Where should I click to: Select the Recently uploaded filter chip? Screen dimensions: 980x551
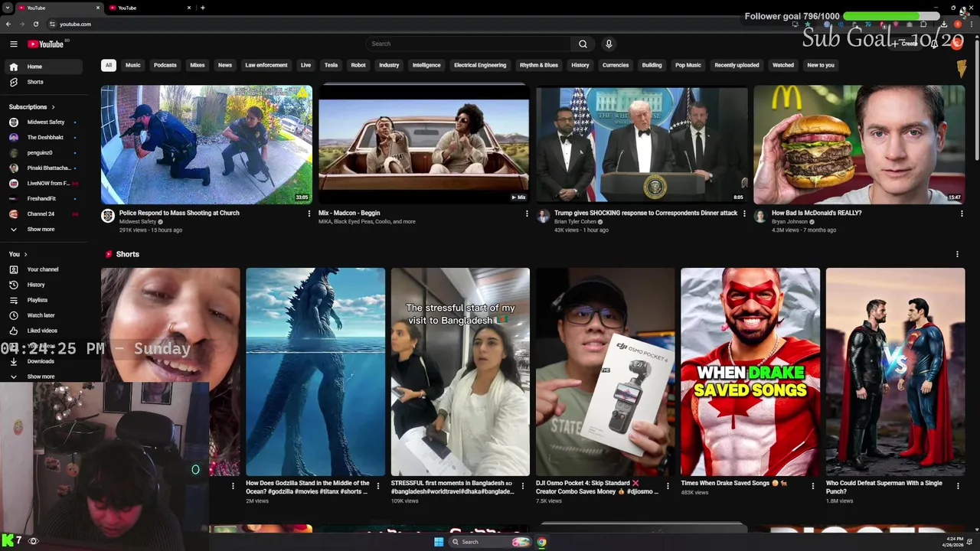pos(737,65)
